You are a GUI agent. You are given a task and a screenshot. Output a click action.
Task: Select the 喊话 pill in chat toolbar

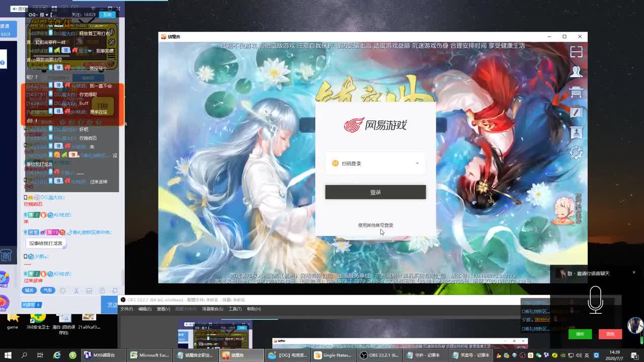29,290
